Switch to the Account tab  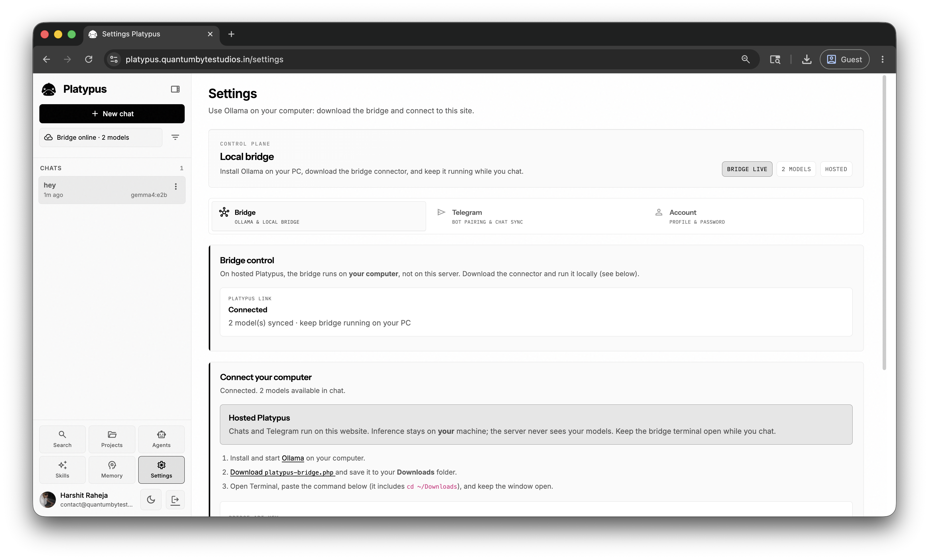click(x=753, y=216)
